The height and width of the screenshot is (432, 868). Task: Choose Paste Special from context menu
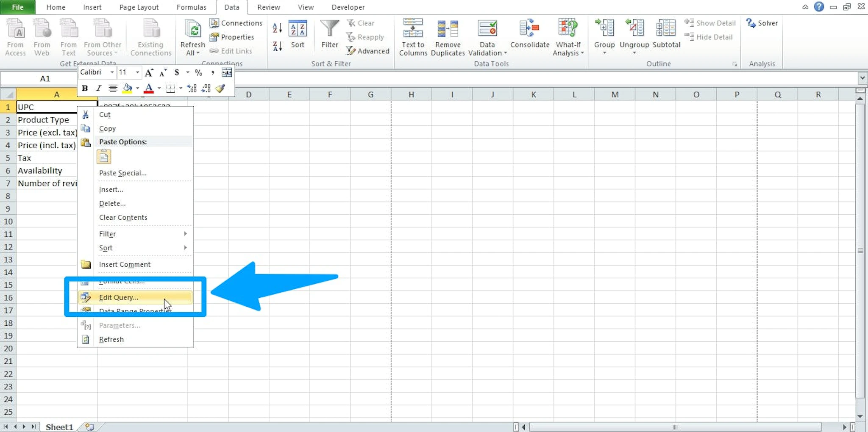(x=135, y=173)
